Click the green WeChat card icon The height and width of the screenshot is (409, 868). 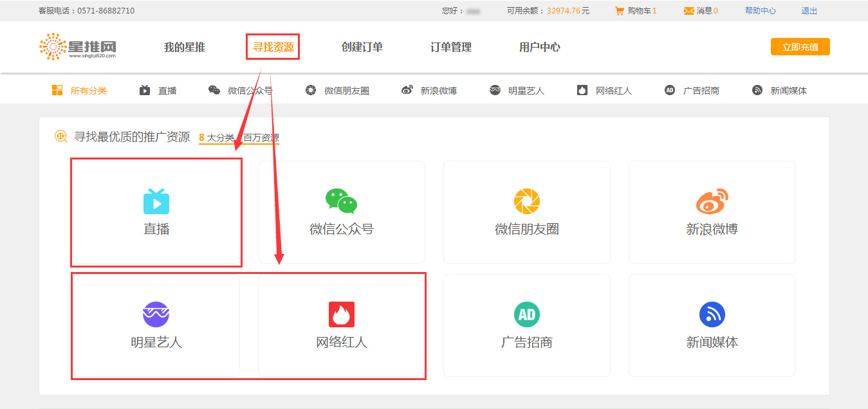click(341, 201)
